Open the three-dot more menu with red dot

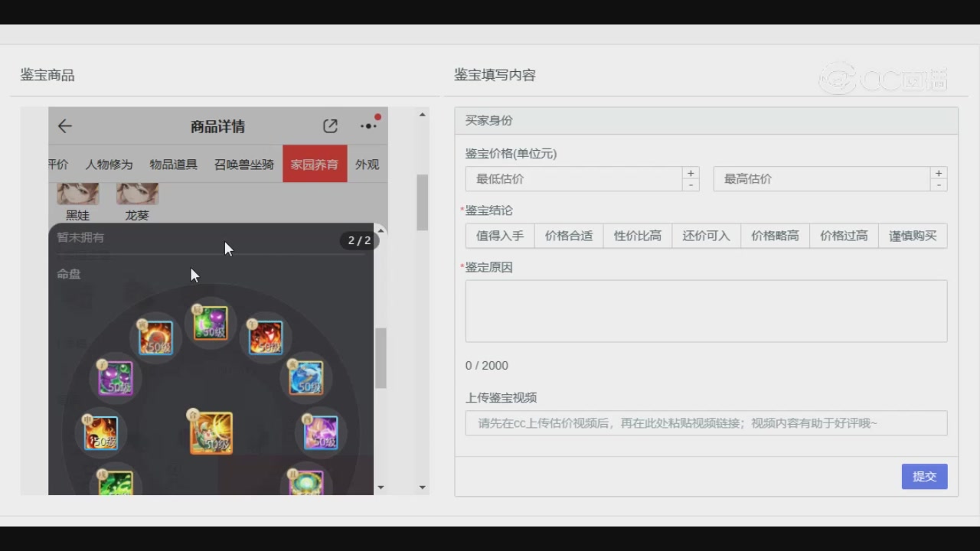(370, 124)
